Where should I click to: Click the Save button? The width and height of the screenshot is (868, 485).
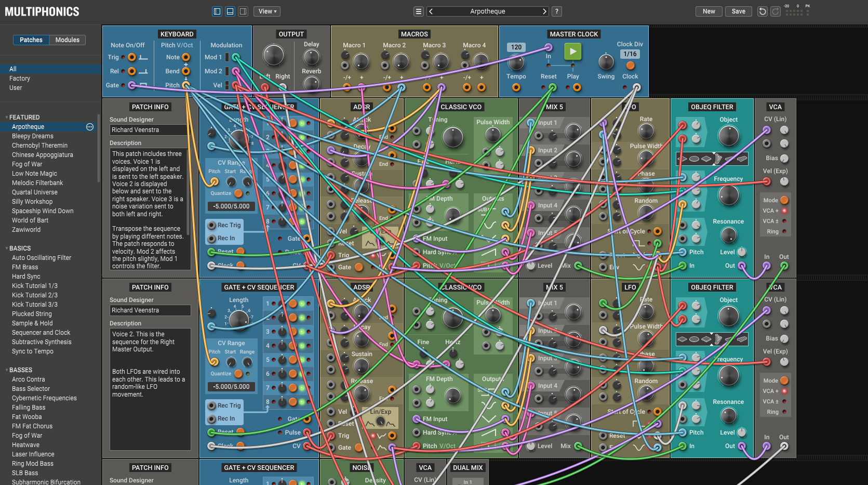tap(738, 11)
